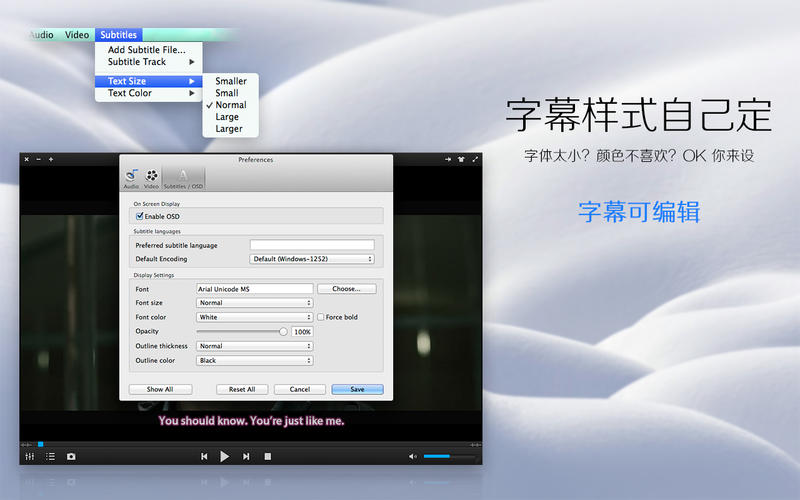Viewport: 800px width, 500px height.
Task: Take a snapshot with the camera icon
Action: click(x=71, y=457)
